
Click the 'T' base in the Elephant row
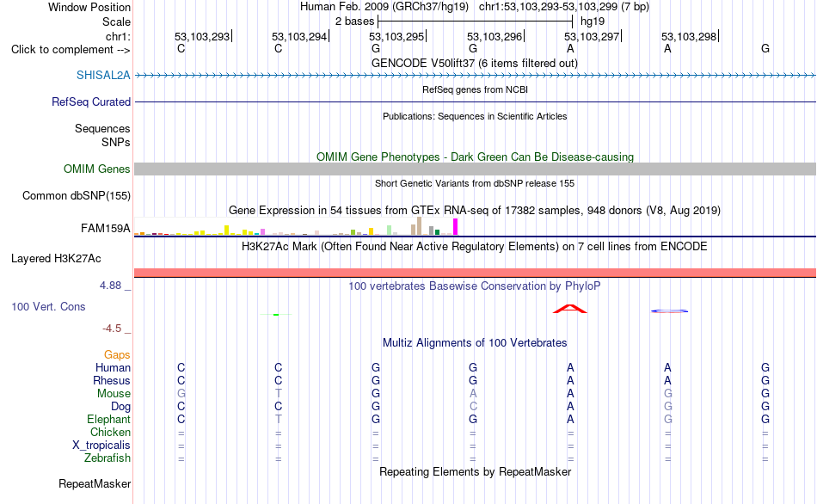pos(279,419)
